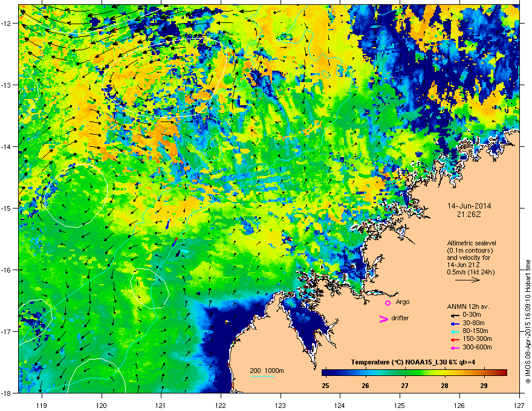Click the longitude axis label 127

[519, 405]
